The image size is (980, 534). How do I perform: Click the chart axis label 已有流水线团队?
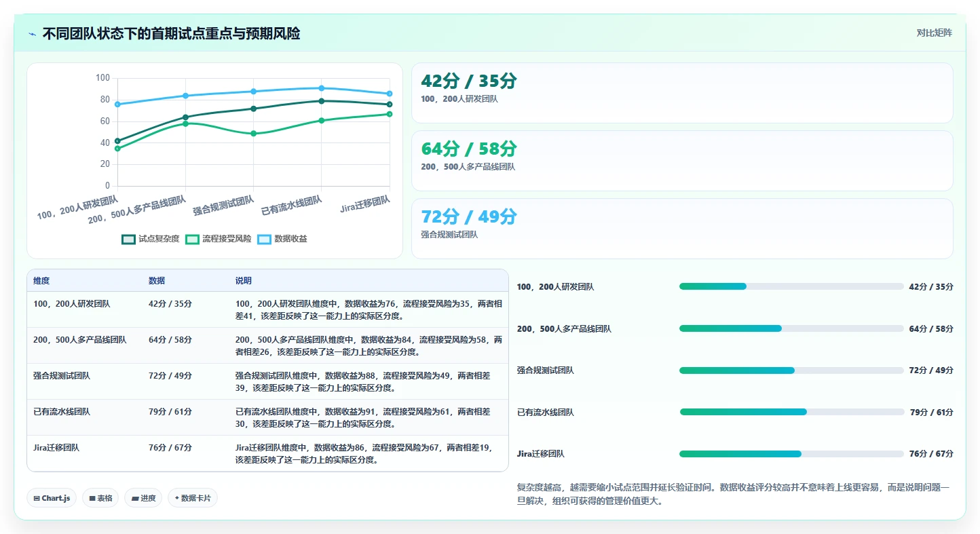(x=292, y=206)
